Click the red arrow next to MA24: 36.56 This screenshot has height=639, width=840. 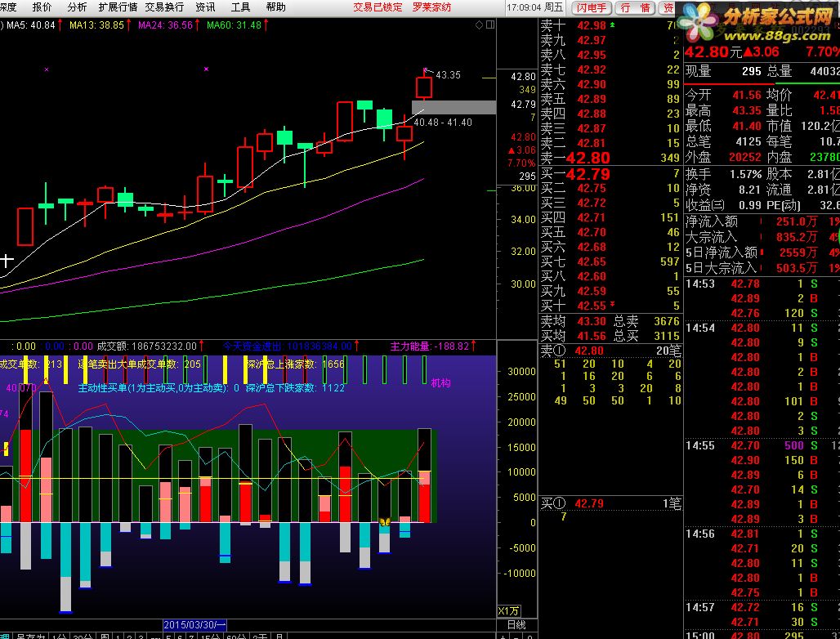coord(197,25)
